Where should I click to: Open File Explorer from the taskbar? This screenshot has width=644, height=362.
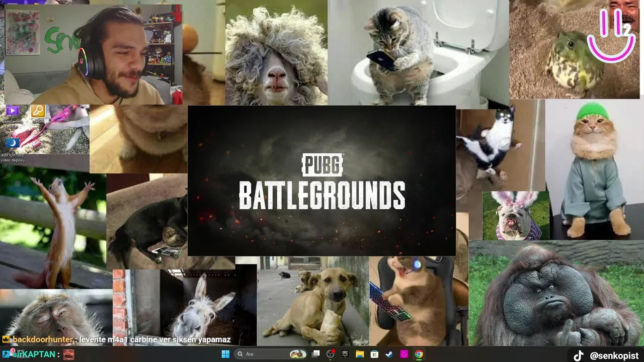pyautogui.click(x=360, y=354)
